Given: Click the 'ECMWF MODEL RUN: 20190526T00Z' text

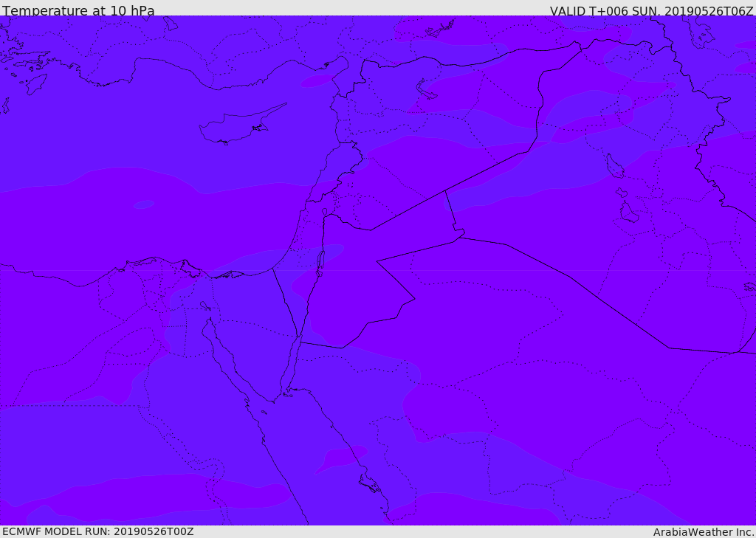Looking at the screenshot, I should (98, 531).
